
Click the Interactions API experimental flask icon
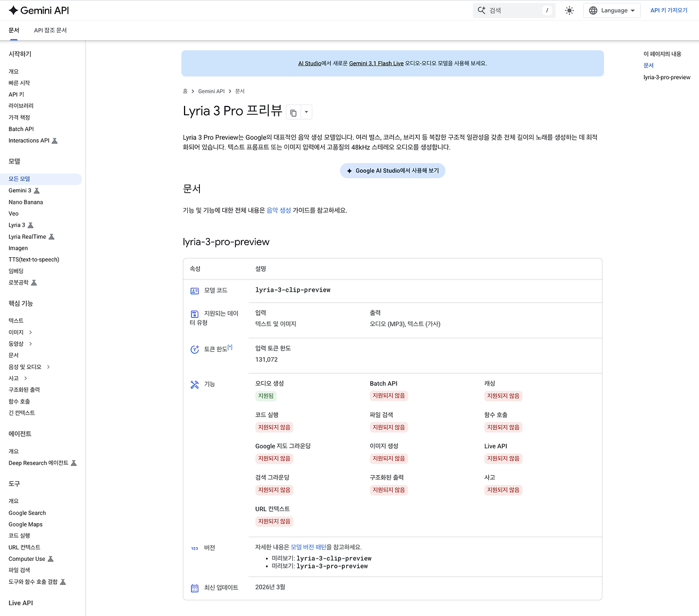click(55, 141)
